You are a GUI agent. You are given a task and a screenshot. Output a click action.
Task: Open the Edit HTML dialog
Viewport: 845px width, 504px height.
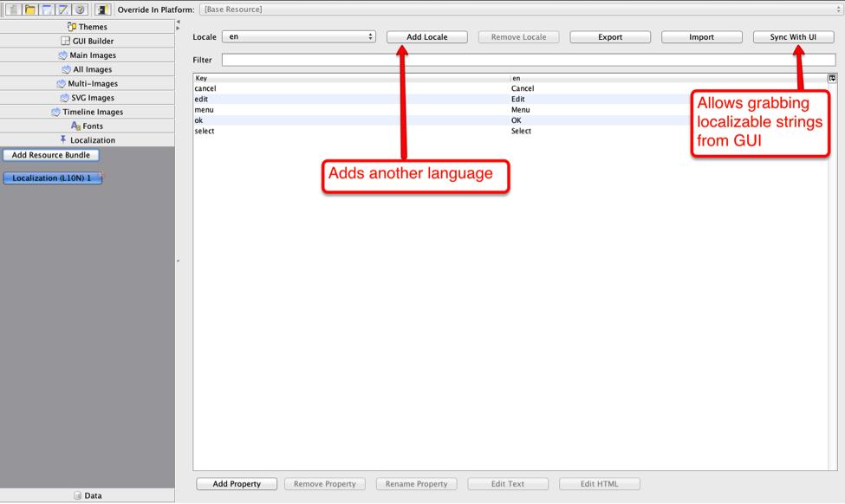pyautogui.click(x=599, y=483)
